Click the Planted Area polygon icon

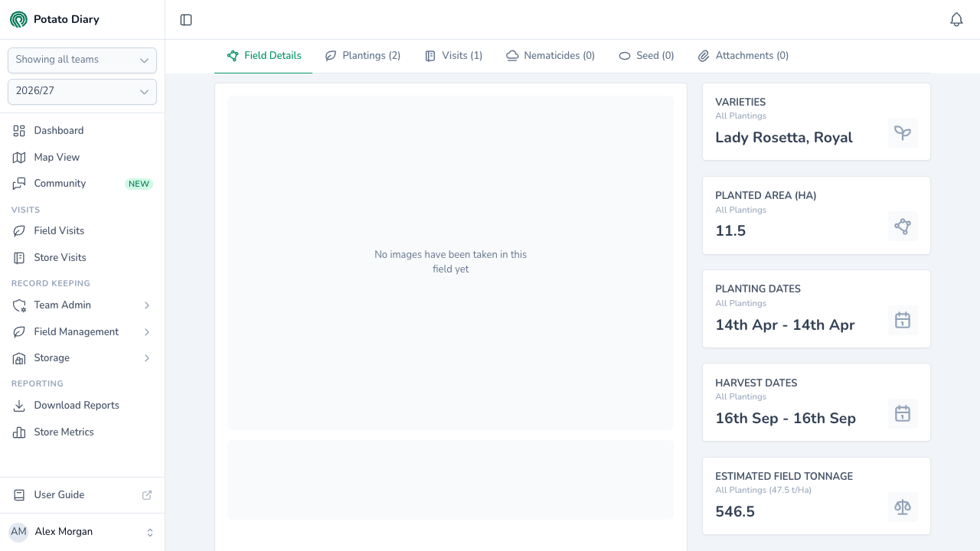pos(903,227)
